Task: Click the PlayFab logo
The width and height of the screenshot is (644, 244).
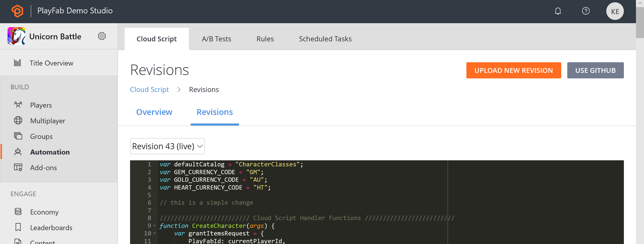Action: [x=17, y=11]
